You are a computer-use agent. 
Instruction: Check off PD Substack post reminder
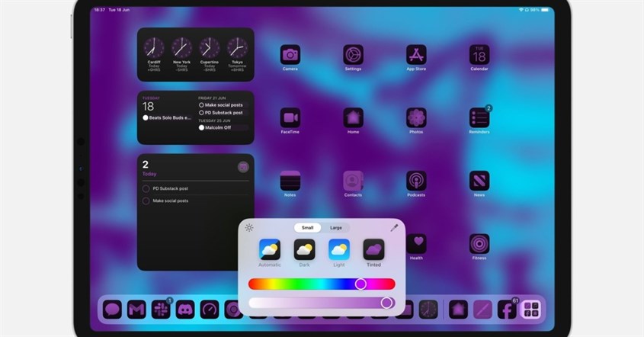(x=146, y=188)
